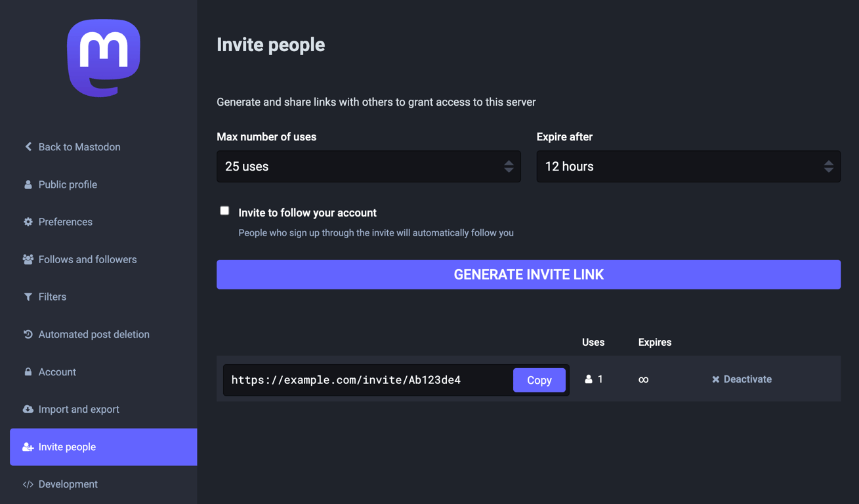
Task: Click the Follows and followers group icon
Action: click(x=27, y=259)
